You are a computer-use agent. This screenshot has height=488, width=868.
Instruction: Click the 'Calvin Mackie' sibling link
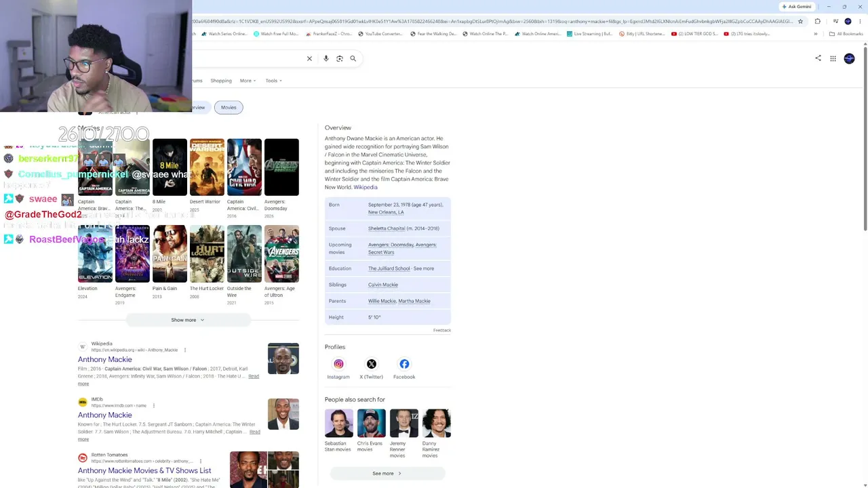[x=383, y=285]
